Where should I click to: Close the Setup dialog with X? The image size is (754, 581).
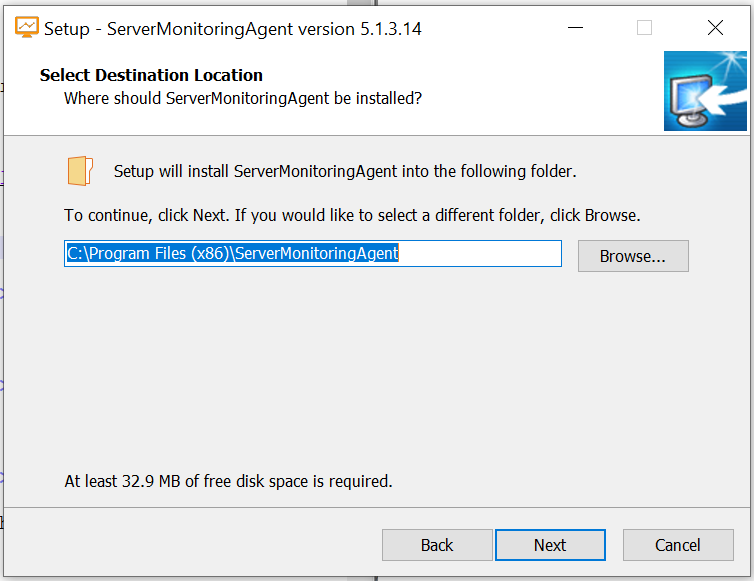point(715,28)
